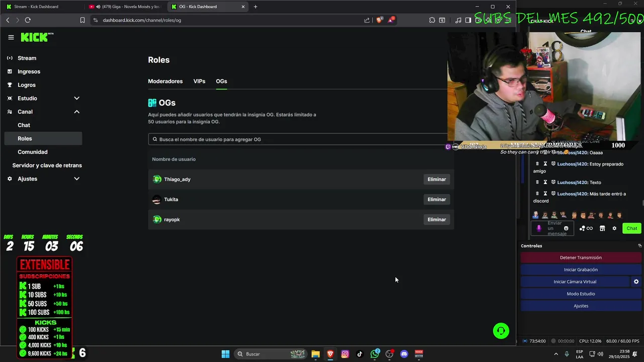Open a new browser tab
This screenshot has height=362, width=644.
256,7
